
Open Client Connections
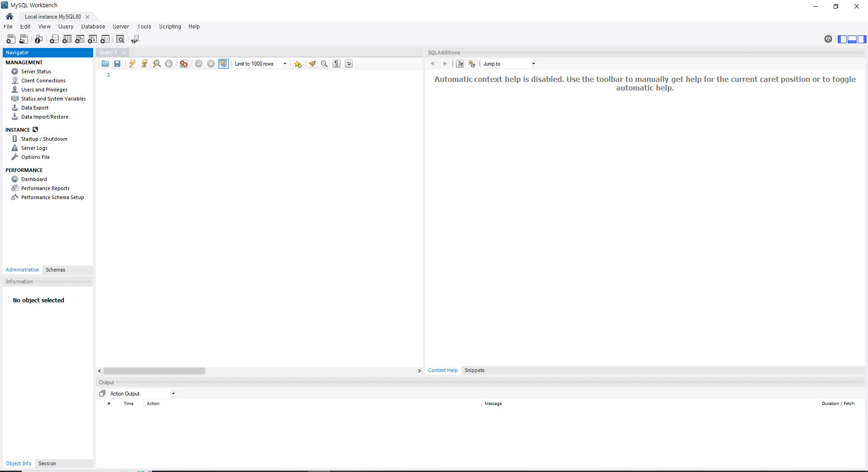pyautogui.click(x=43, y=81)
